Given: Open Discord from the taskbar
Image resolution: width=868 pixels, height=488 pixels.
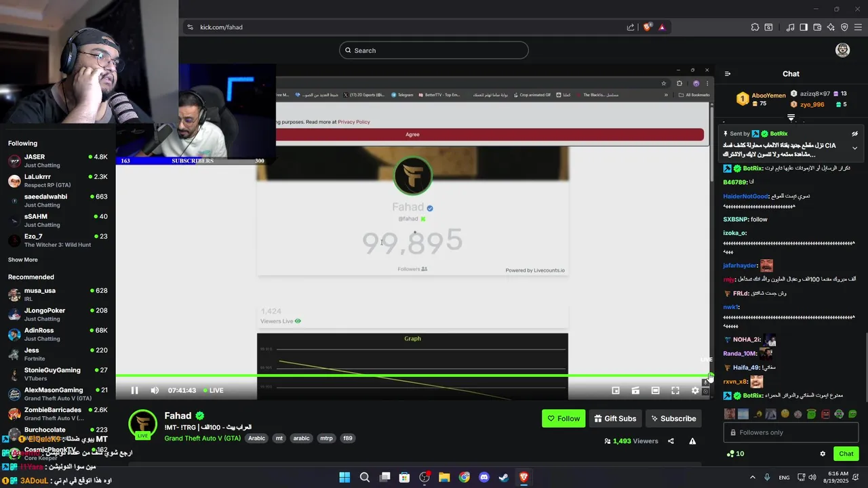Looking at the screenshot, I should (484, 477).
